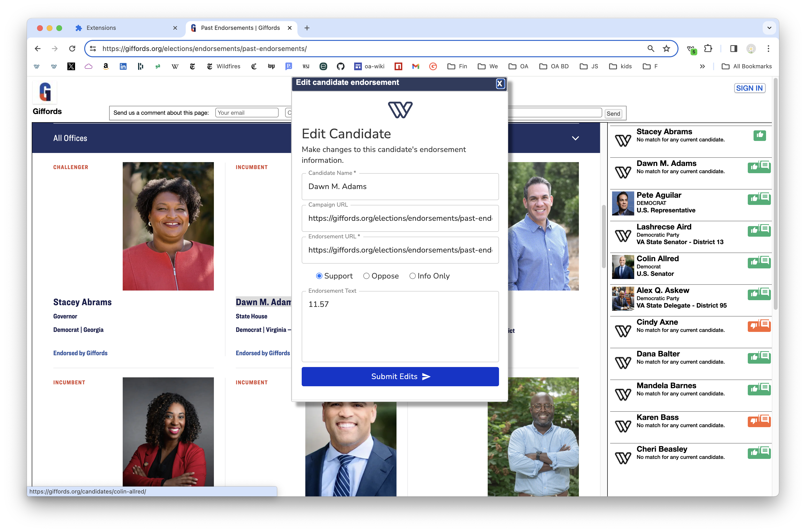Click the Submit Edits button

pyautogui.click(x=400, y=376)
